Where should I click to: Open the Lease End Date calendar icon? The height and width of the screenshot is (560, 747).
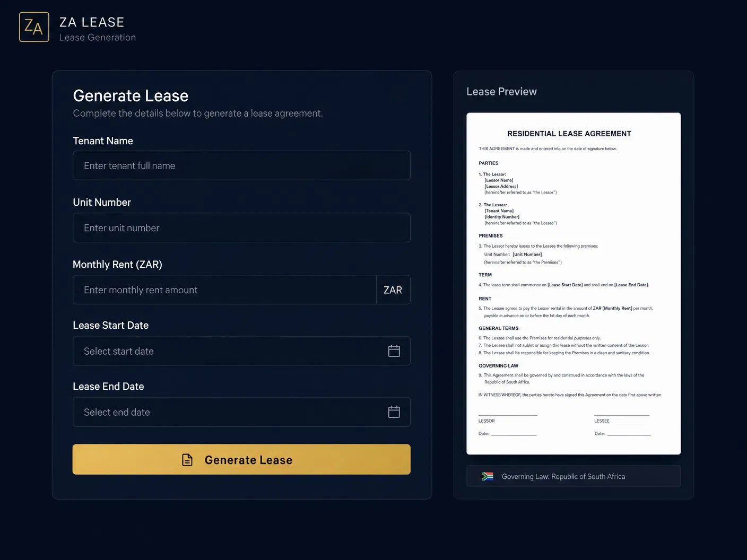point(394,412)
